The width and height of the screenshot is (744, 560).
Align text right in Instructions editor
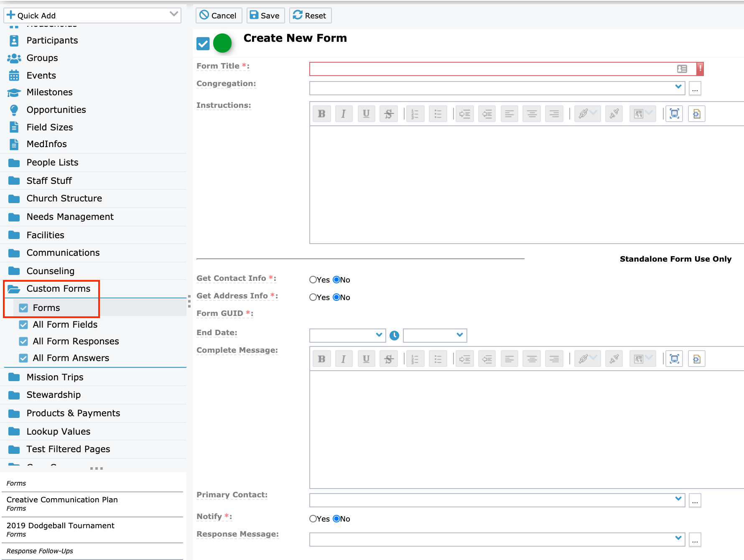pyautogui.click(x=554, y=114)
